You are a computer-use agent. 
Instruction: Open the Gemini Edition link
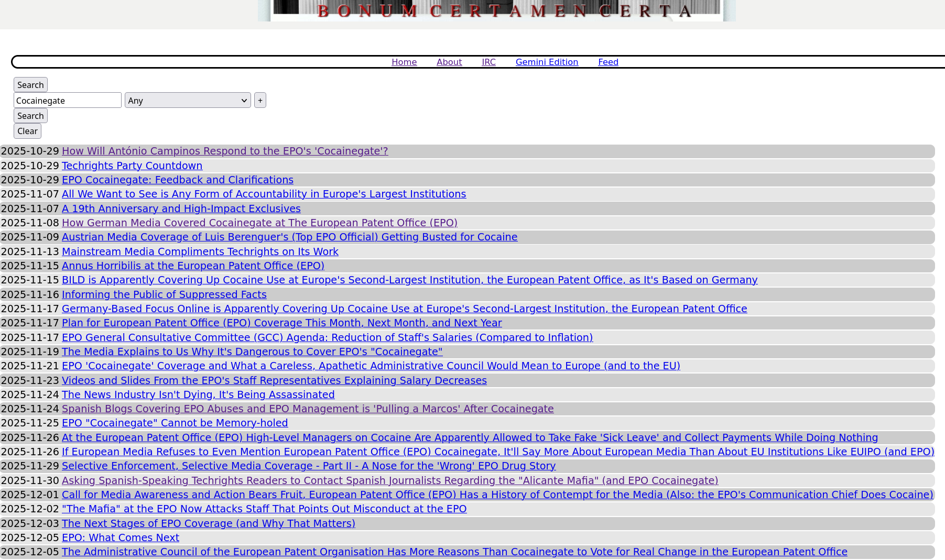coord(547,62)
